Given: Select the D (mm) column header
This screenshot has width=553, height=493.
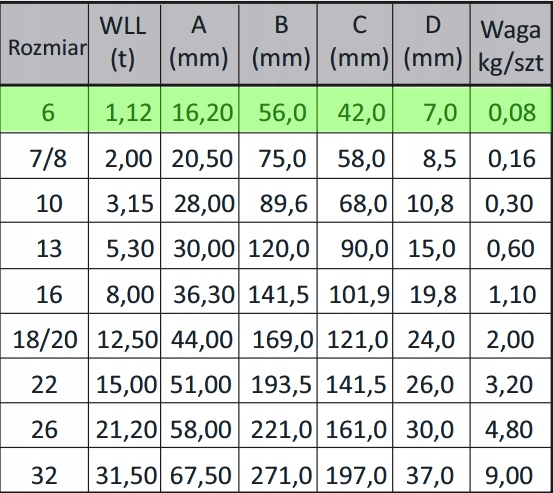Looking at the screenshot, I should [x=431, y=44].
